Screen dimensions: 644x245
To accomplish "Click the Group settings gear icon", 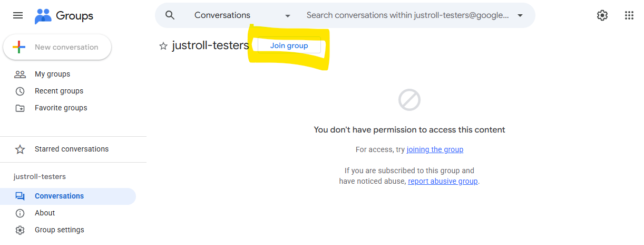I will coord(20,230).
